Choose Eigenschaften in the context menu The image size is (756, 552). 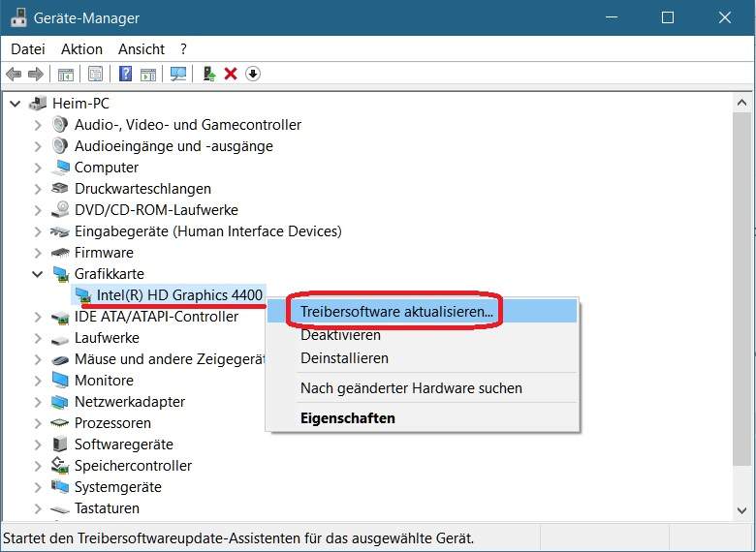click(x=423, y=418)
